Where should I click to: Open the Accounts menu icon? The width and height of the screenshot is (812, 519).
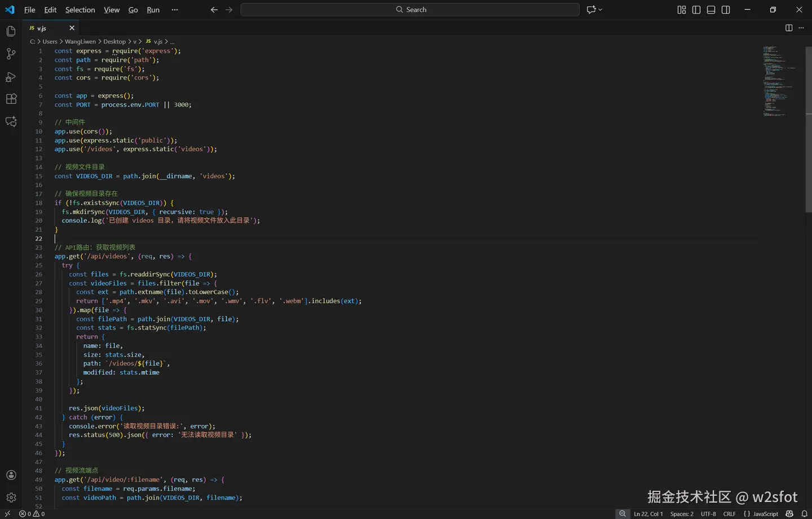point(11,475)
